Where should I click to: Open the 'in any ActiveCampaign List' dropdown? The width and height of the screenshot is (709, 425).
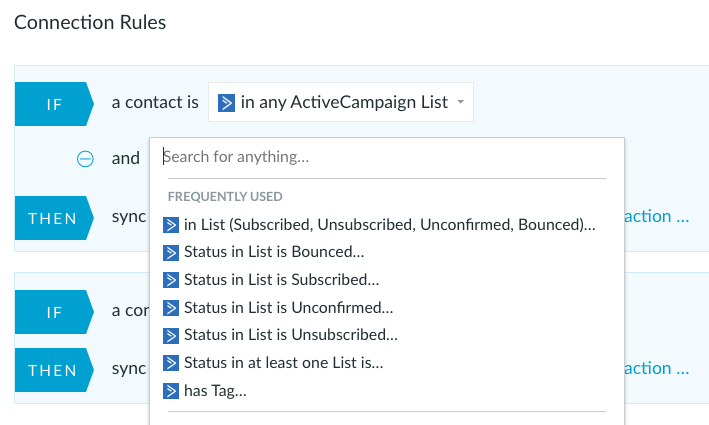click(340, 102)
